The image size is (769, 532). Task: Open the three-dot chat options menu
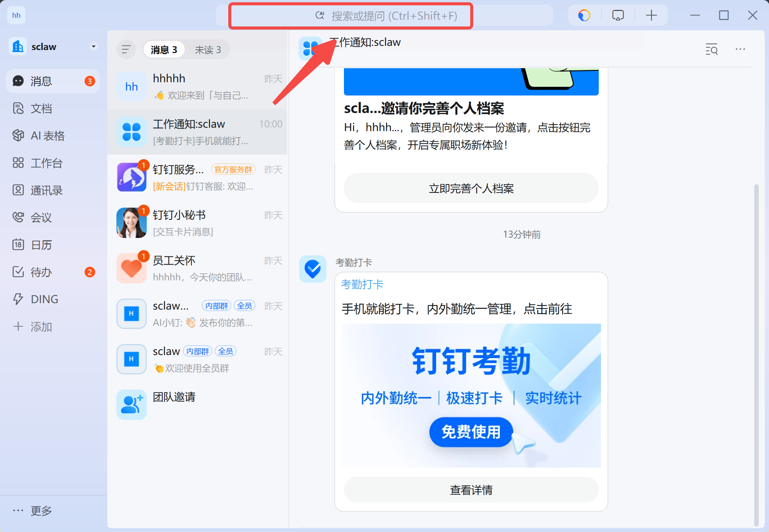click(x=740, y=49)
